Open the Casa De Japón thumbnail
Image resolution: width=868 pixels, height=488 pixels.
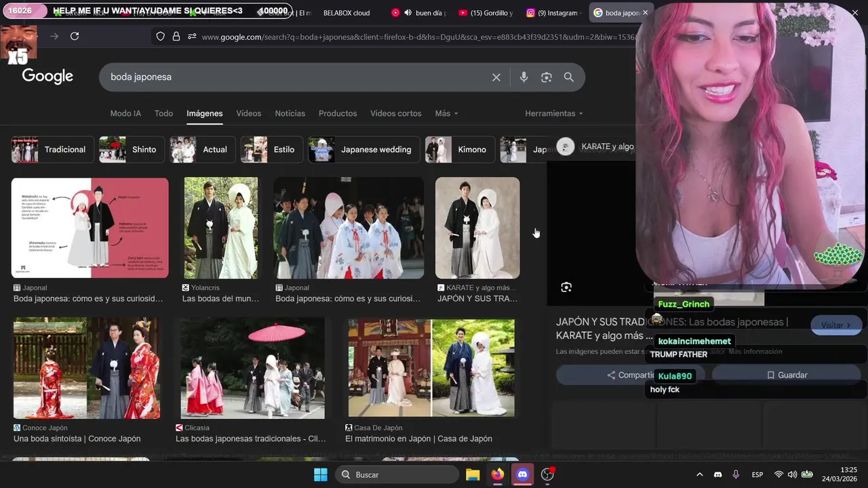pyautogui.click(x=431, y=369)
